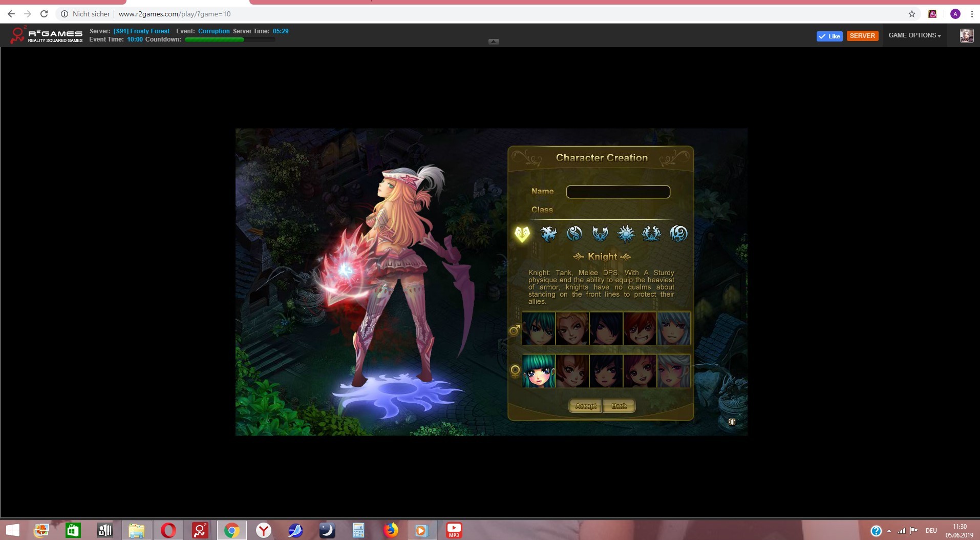Select the male blond-haired avatar
980x540 pixels.
point(572,328)
